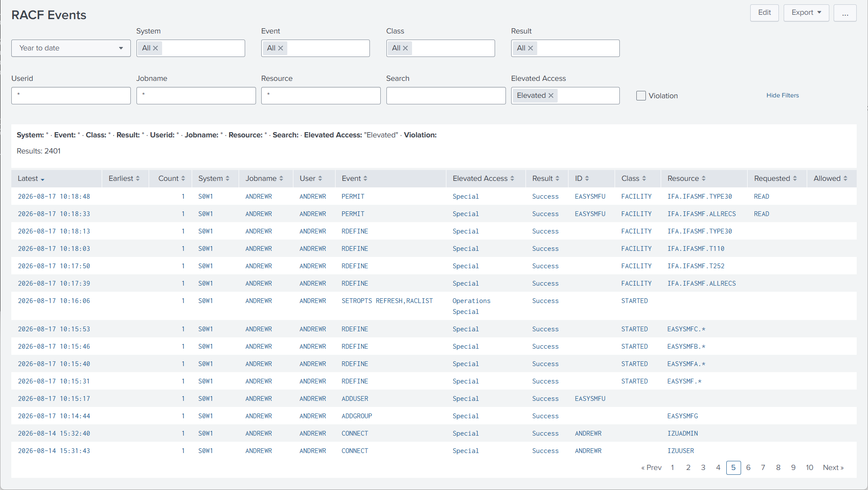Remove the All tag from Class filter
This screenshot has height=490, width=868.
click(406, 48)
